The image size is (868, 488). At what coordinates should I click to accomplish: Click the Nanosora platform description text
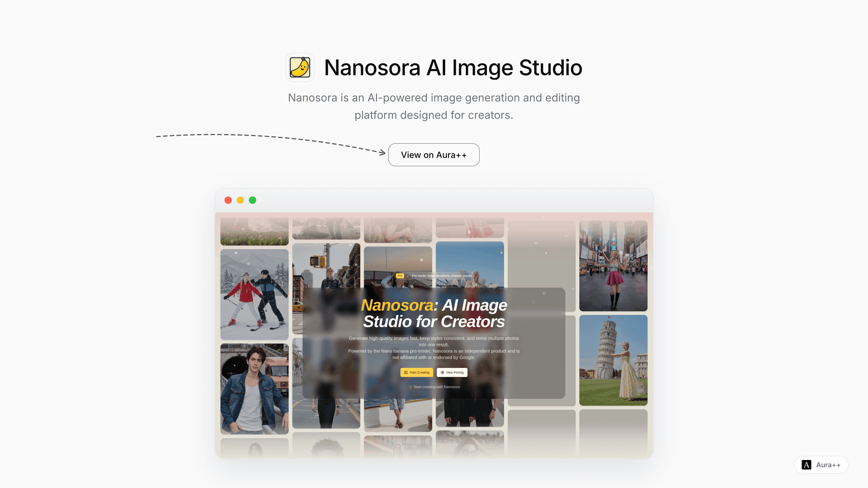(x=434, y=106)
